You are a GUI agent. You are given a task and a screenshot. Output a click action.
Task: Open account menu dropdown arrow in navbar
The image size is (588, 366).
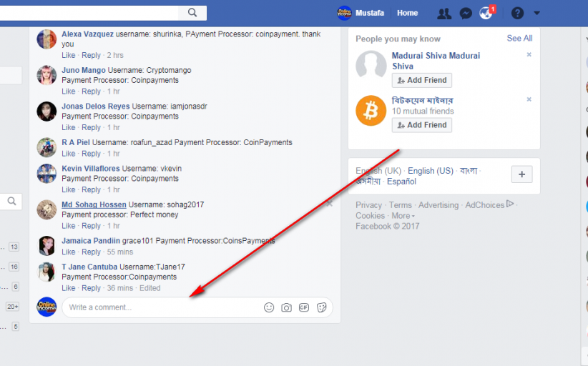tap(537, 13)
